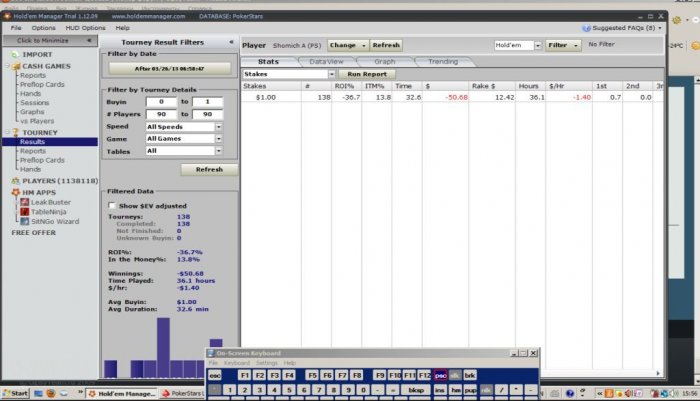Open the HM APPS icon
This screenshot has height=401, width=700.
pos(16,192)
